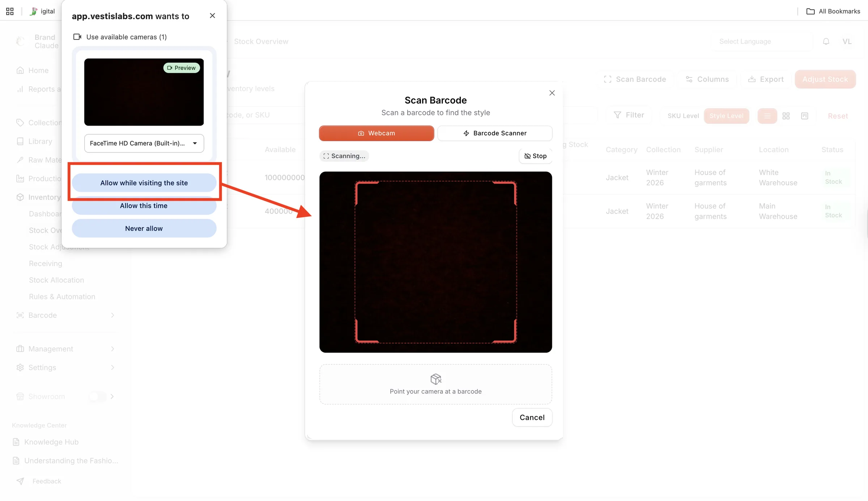Click Allow this time button
This screenshot has width=868, height=501.
click(x=144, y=206)
